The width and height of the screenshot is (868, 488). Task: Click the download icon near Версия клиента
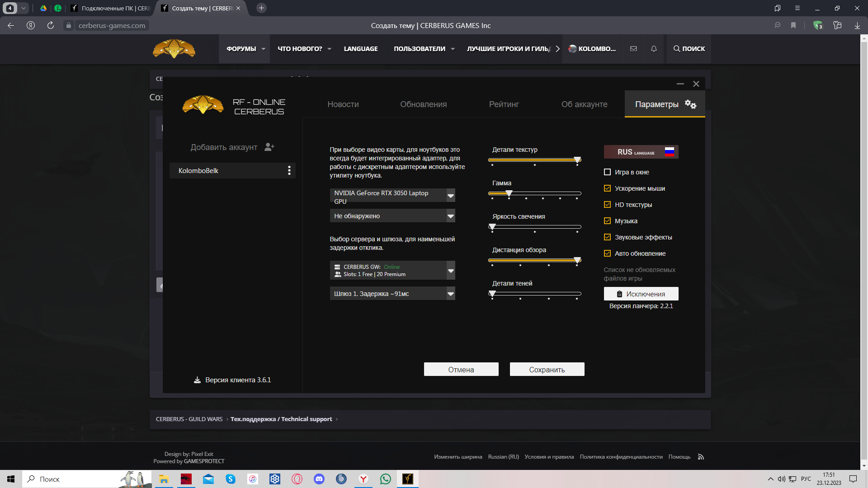pos(197,380)
